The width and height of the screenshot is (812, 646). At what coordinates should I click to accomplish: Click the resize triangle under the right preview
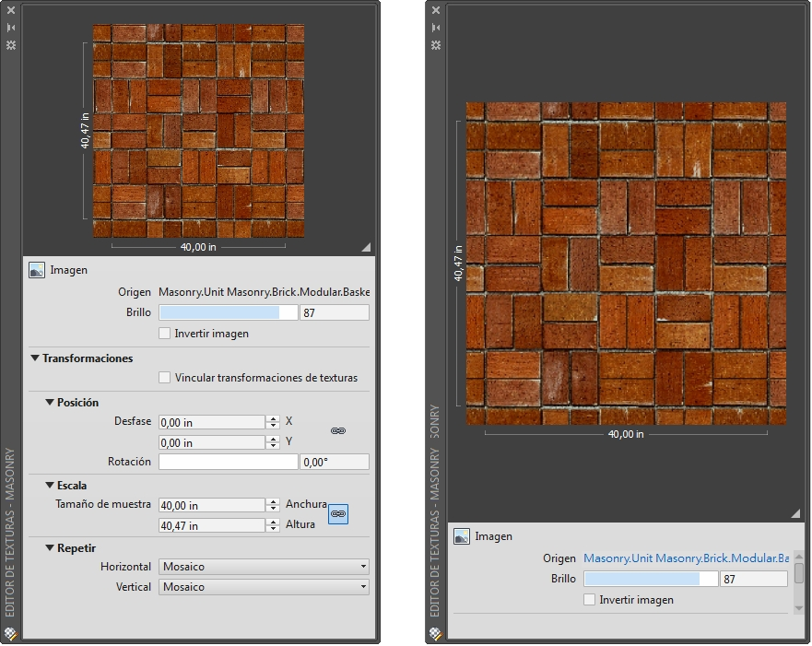[x=794, y=512]
